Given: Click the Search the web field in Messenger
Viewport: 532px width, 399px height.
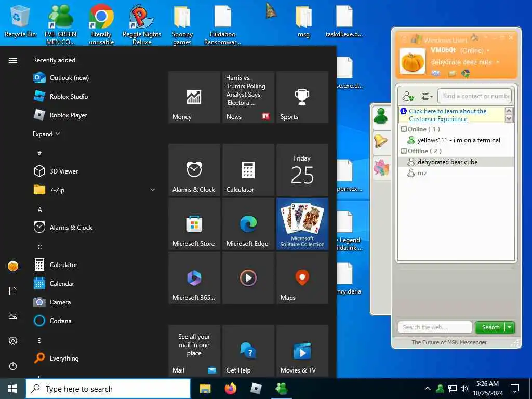Looking at the screenshot, I should [435, 327].
